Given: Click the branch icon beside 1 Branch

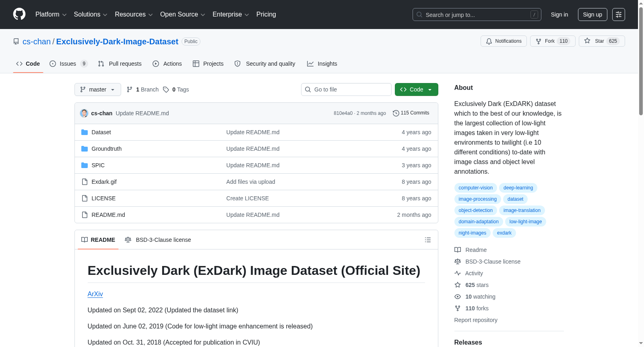Looking at the screenshot, I should click(x=130, y=89).
